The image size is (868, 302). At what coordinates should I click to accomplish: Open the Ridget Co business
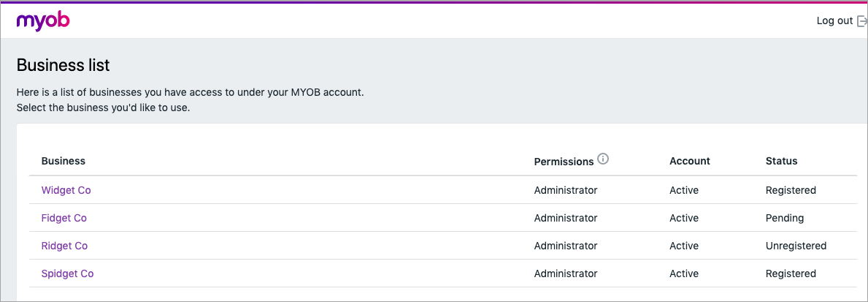(x=64, y=246)
